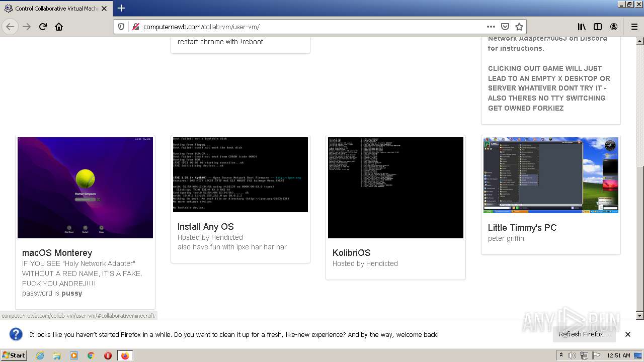Open network status tray icon

(x=584, y=355)
